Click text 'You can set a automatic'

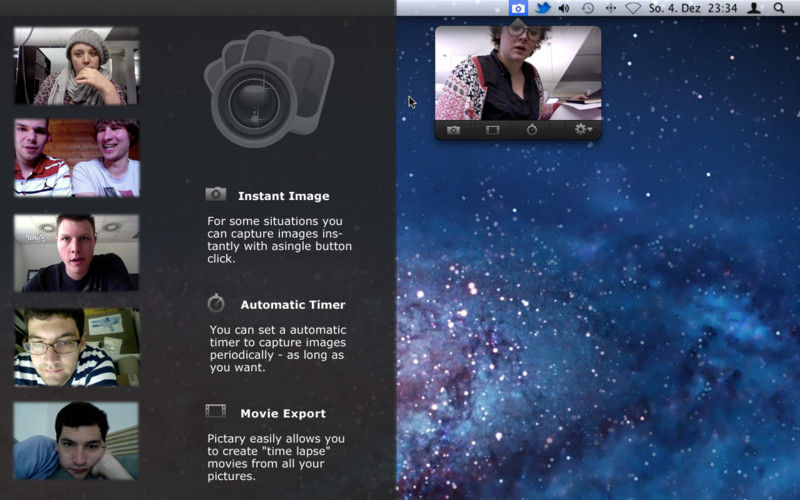click(x=278, y=330)
